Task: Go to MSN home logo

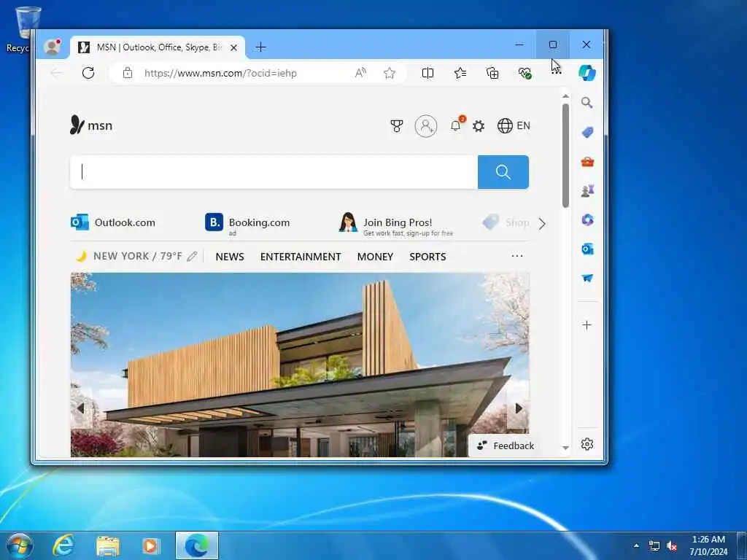Action: coord(91,125)
